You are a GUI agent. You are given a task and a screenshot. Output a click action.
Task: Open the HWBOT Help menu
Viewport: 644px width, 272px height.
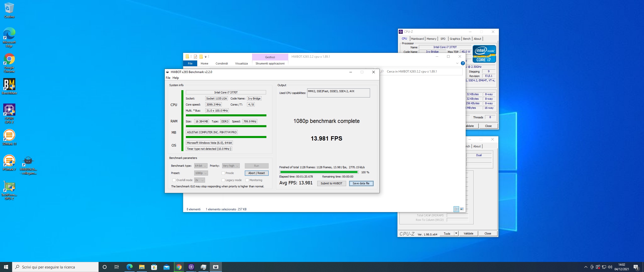tap(176, 78)
